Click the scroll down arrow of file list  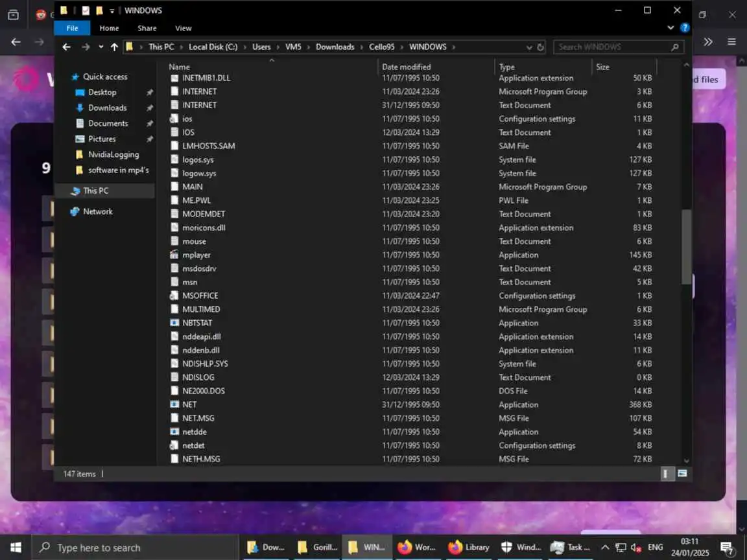point(686,460)
